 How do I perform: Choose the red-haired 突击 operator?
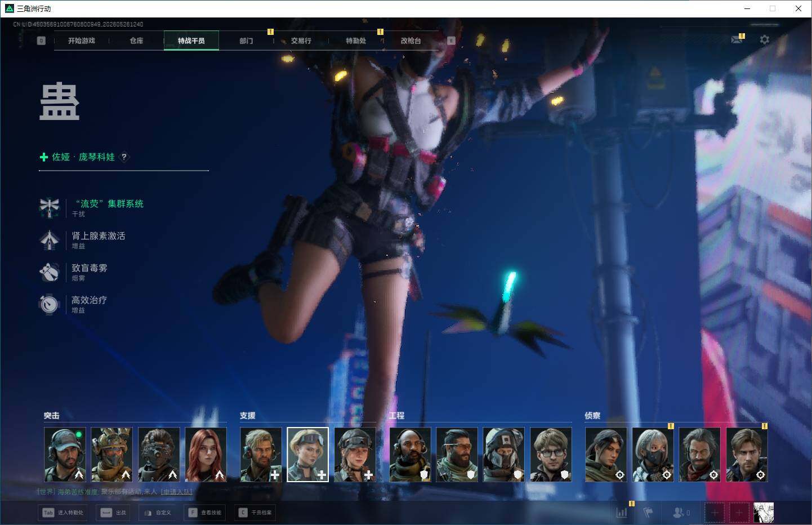click(206, 455)
